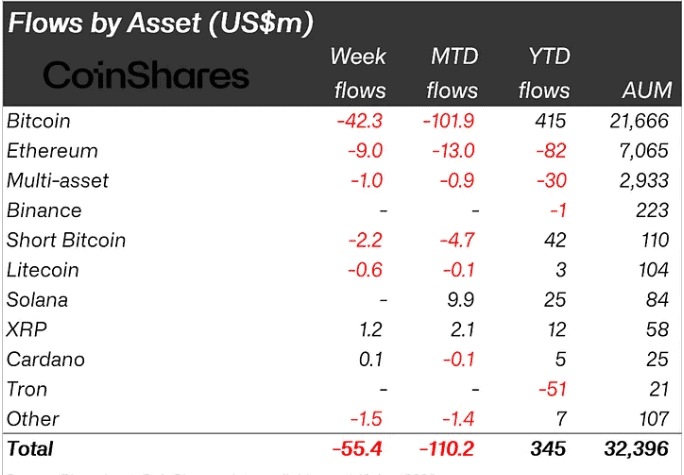684x475 pixels.
Task: Click the Flows by Asset title
Action: 161,23
